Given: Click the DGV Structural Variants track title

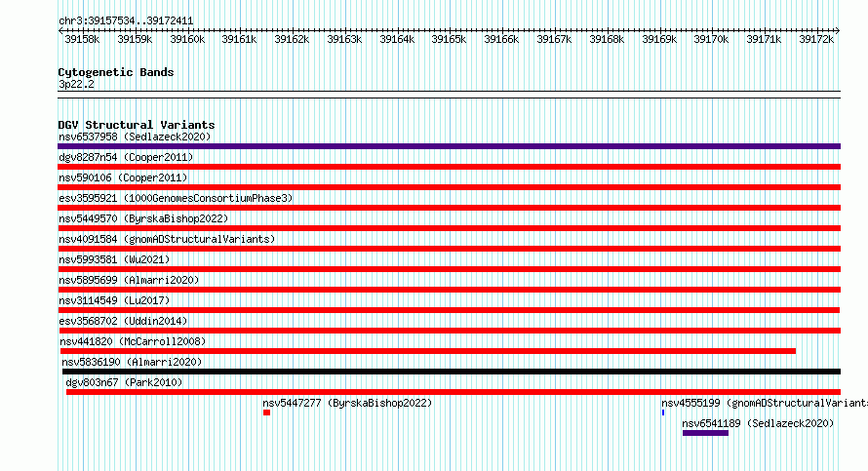Looking at the screenshot, I should coord(137,125).
